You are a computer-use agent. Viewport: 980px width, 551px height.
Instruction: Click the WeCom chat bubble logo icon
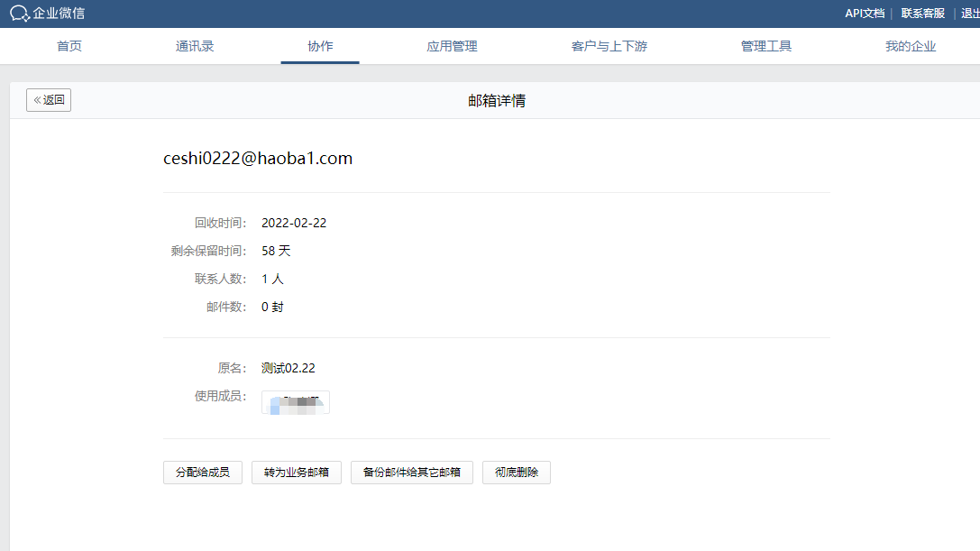click(x=20, y=14)
